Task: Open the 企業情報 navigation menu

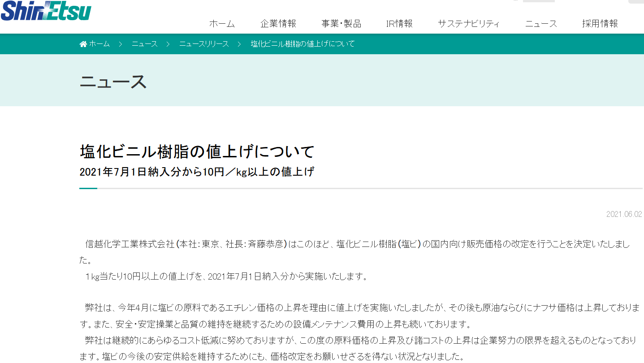Action: (x=278, y=24)
